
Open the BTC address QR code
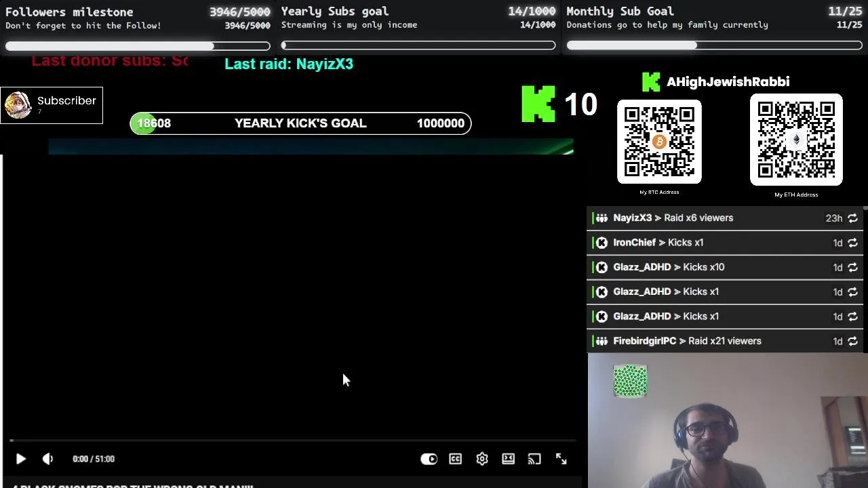click(x=659, y=142)
